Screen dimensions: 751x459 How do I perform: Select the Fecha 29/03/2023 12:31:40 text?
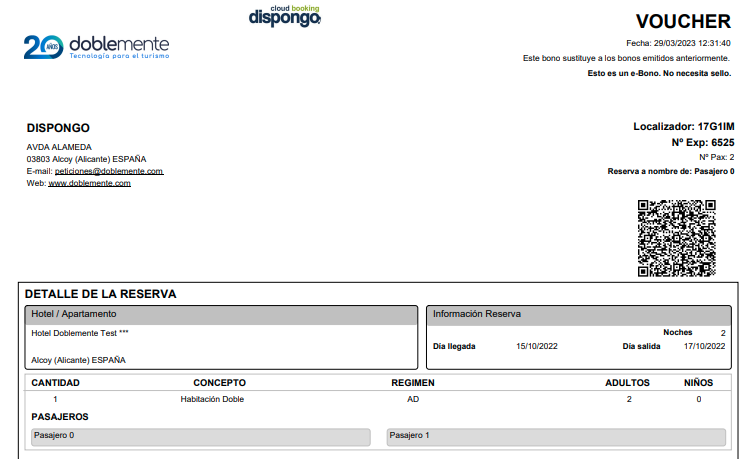tap(678, 43)
